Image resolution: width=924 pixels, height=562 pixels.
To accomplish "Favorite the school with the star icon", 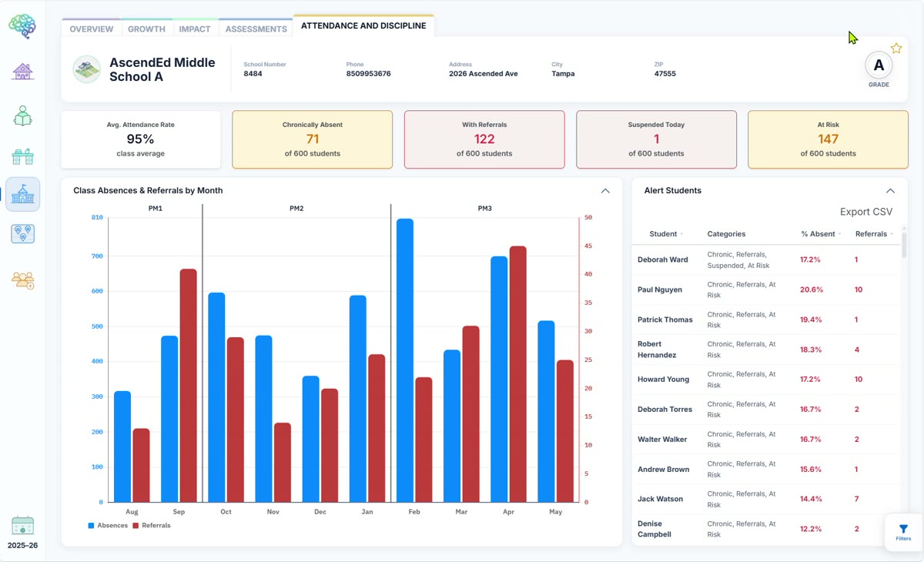I will [x=896, y=49].
